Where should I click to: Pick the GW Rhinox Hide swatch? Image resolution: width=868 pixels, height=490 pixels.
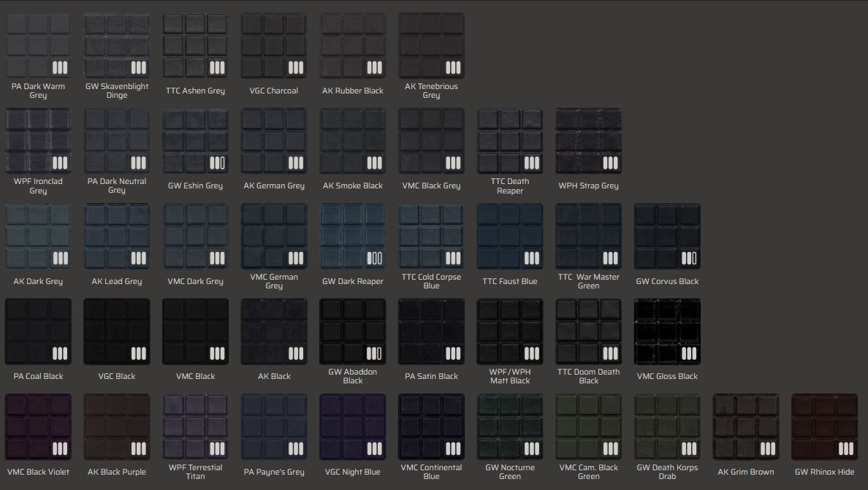(824, 427)
